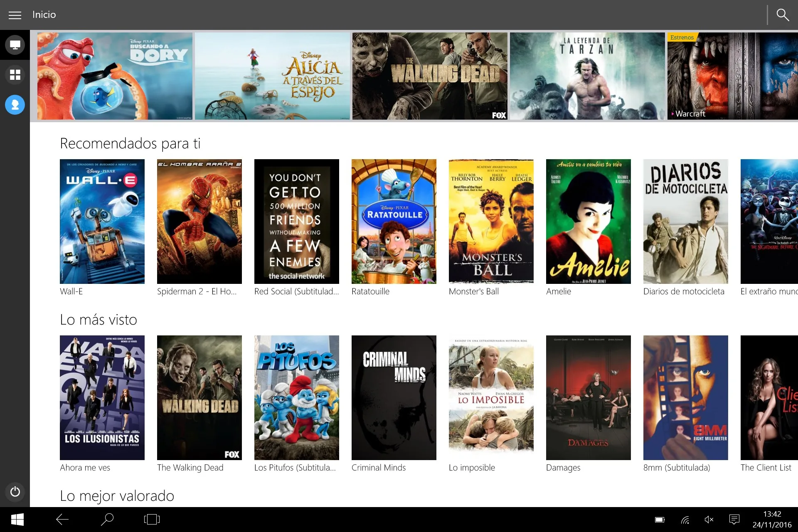Click 'The Client List' title text
The height and width of the screenshot is (532, 798).
coord(766,468)
